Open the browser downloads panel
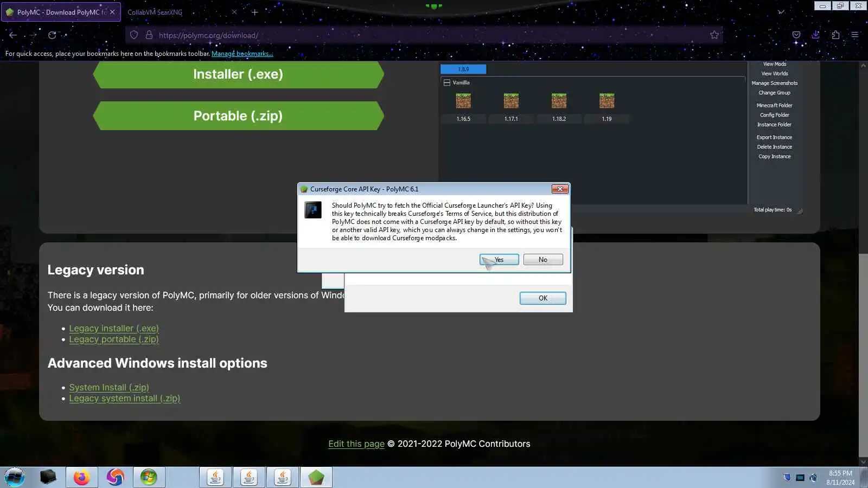Image resolution: width=868 pixels, height=488 pixels. [x=816, y=35]
